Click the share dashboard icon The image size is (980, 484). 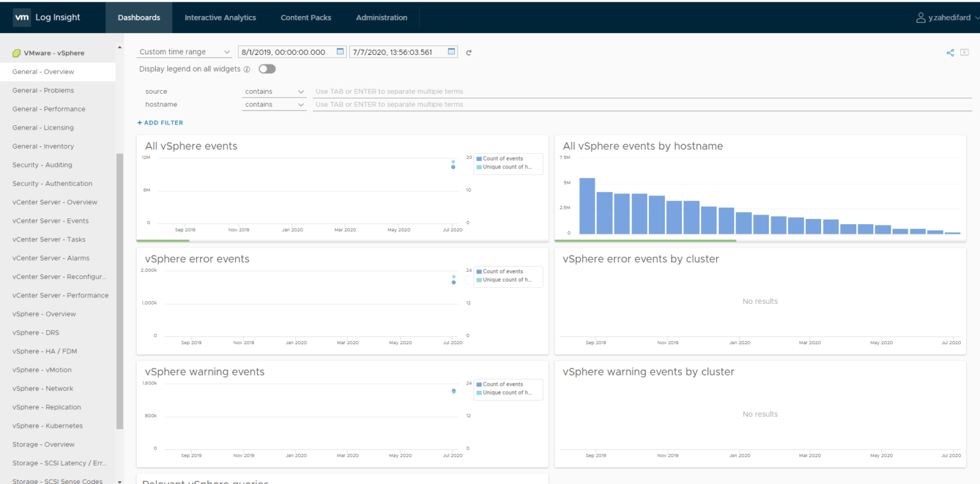pyautogui.click(x=950, y=52)
